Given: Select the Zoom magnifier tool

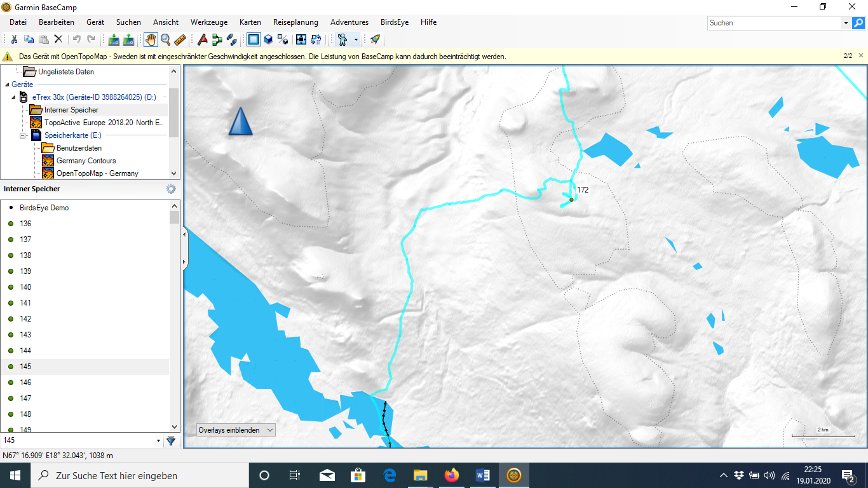Looking at the screenshot, I should click(165, 39).
